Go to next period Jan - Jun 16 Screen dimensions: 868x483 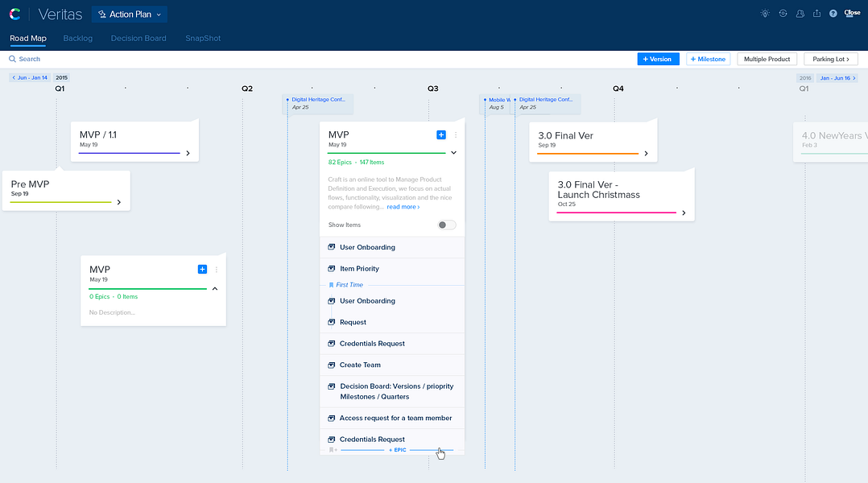pyautogui.click(x=837, y=78)
